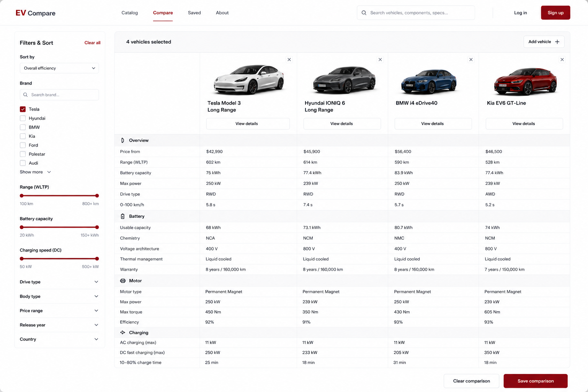Click the plus icon on Add vehicle
The image size is (588, 392).
[x=557, y=42]
